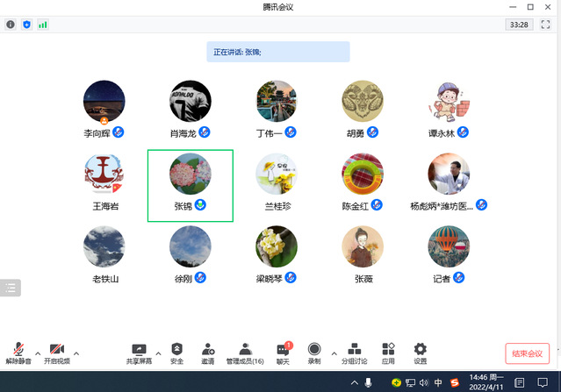Turn on camera with 开启视频
The image size is (561, 392).
57,353
